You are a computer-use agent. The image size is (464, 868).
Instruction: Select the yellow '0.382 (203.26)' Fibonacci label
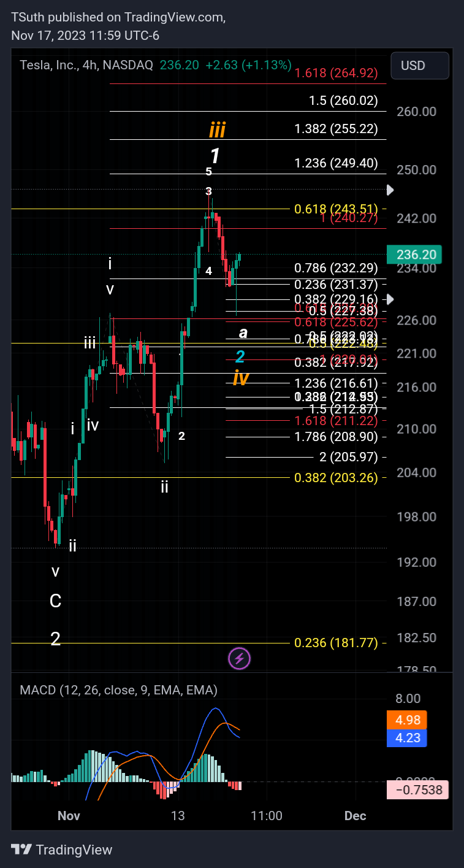click(x=336, y=478)
